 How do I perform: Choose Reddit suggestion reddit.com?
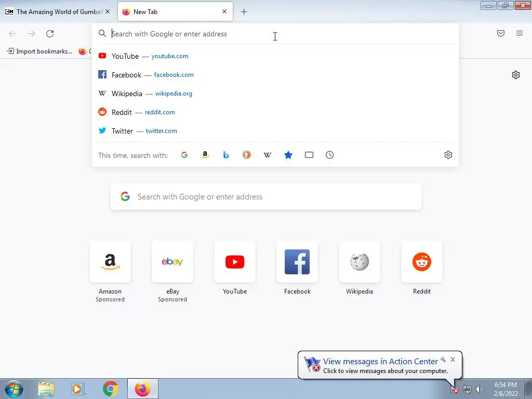(x=275, y=112)
